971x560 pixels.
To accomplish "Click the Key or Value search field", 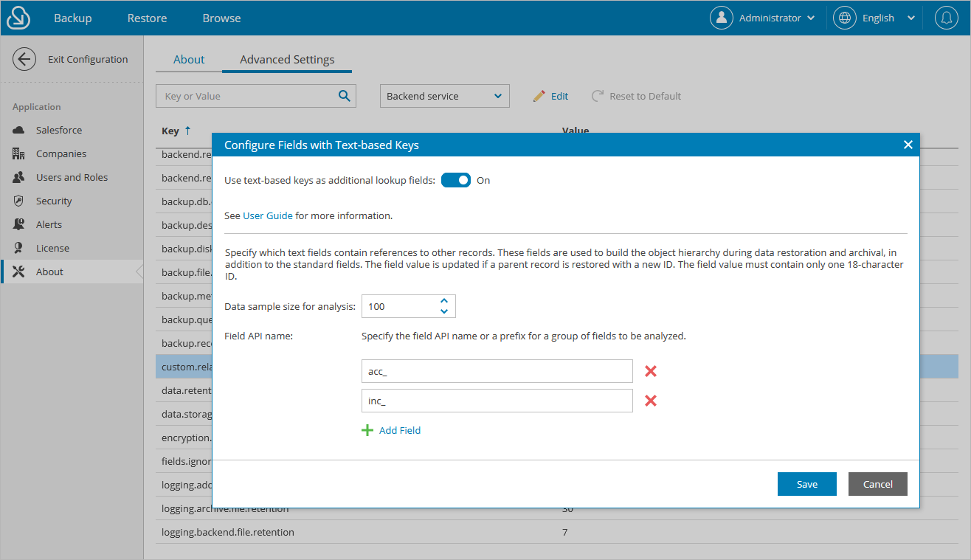I will point(251,95).
